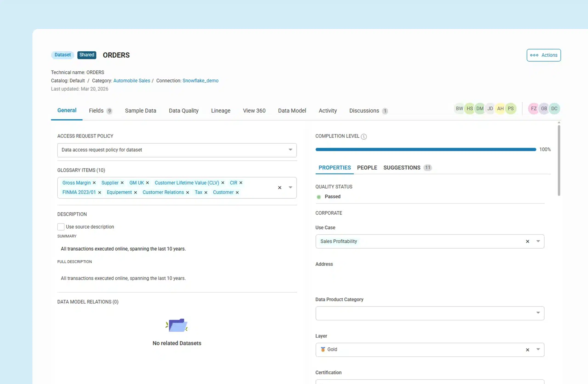The image size is (588, 384).
Task: Click the Actions menu icon
Action: pos(534,55)
